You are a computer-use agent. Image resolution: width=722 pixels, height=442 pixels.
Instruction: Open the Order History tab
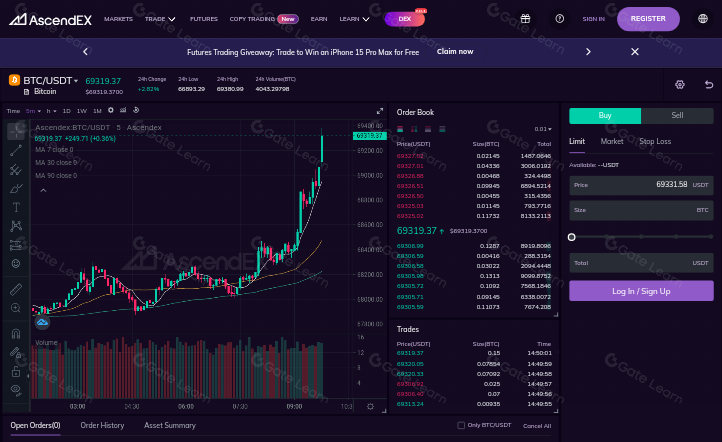(x=102, y=425)
